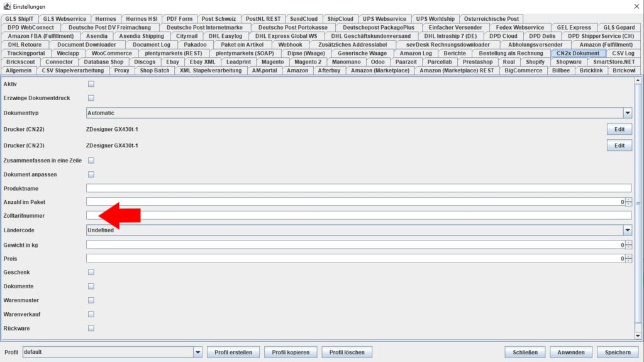
Task: Open the Profil dropdown arrow
Action: pyautogui.click(x=198, y=352)
